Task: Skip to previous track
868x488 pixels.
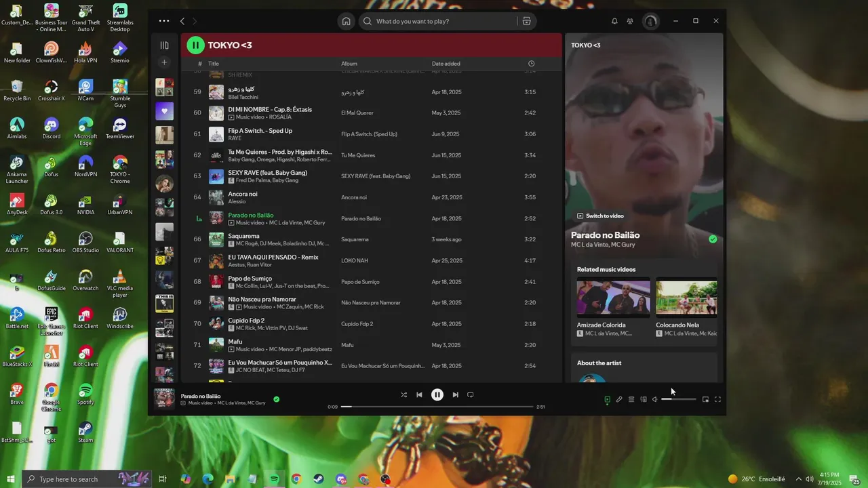Action: click(x=419, y=394)
